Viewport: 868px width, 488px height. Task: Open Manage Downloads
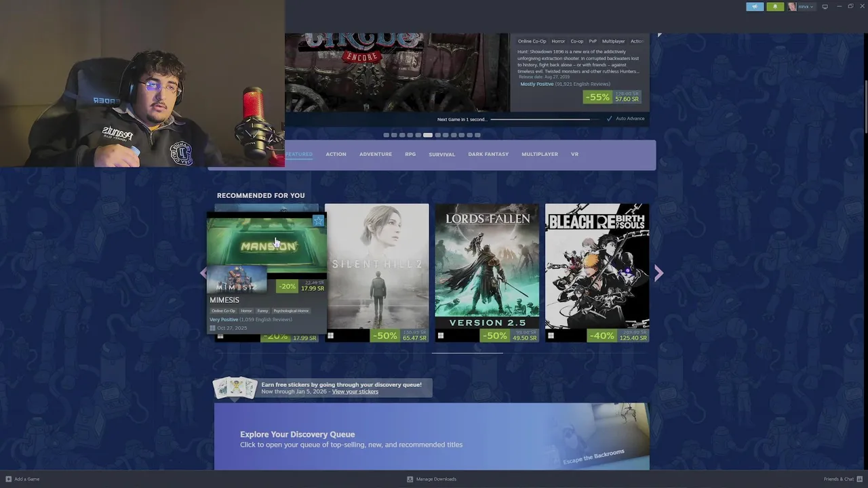(x=436, y=479)
